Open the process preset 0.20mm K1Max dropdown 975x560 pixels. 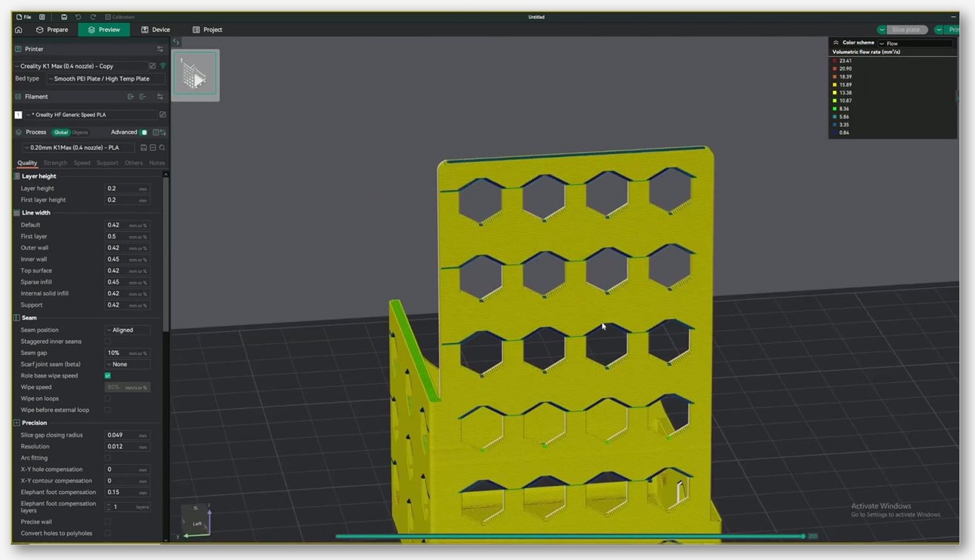pos(80,147)
